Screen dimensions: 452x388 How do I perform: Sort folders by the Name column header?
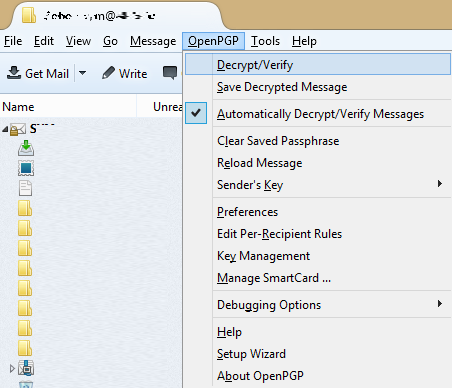tap(68, 107)
